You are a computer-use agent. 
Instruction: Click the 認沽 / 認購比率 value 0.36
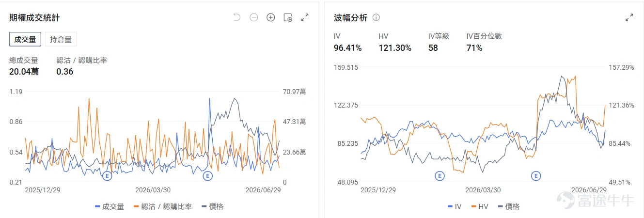[x=65, y=72]
